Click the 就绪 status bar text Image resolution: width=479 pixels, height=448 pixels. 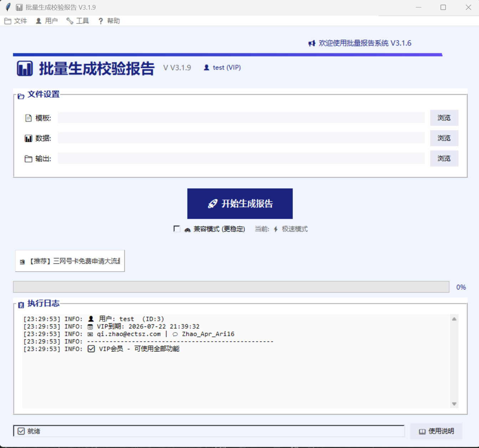pyautogui.click(x=34, y=431)
